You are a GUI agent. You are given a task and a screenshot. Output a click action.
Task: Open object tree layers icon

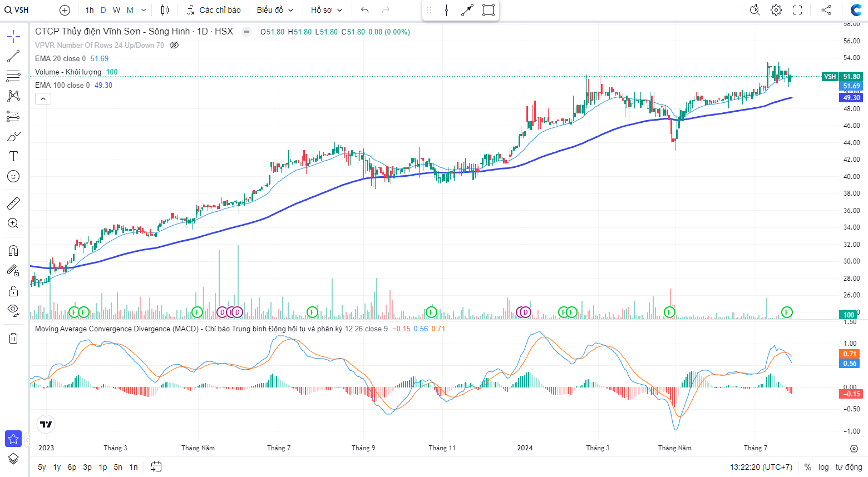click(13, 459)
